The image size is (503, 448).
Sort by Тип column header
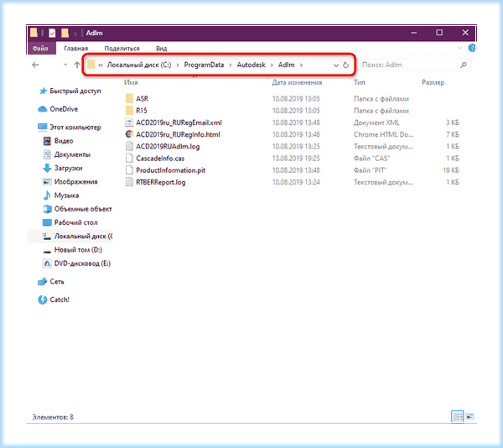pyautogui.click(x=360, y=82)
